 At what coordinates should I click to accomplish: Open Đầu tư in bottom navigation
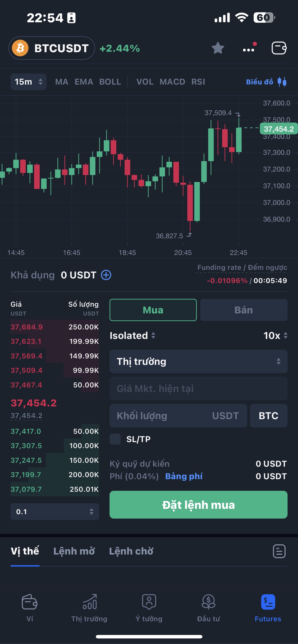(208, 608)
